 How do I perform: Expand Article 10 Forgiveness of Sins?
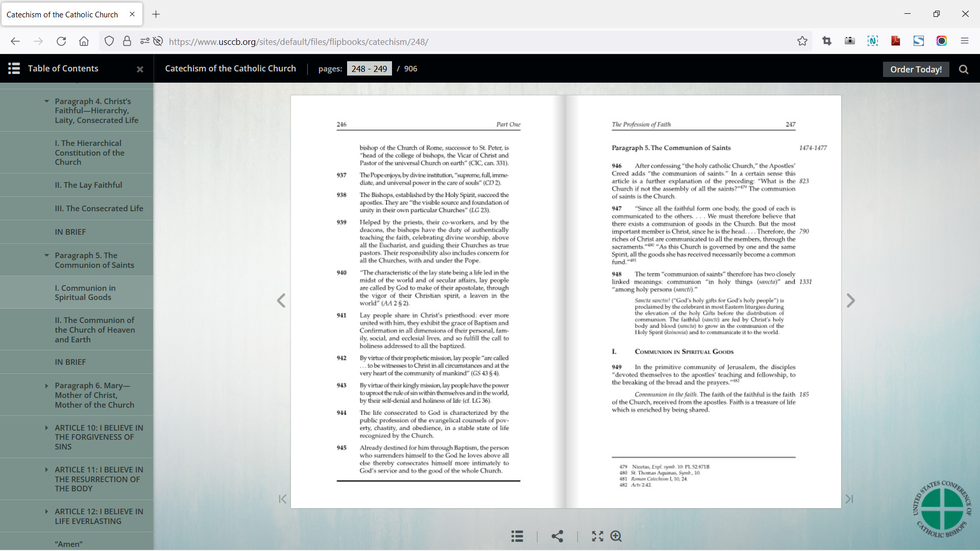tap(47, 428)
